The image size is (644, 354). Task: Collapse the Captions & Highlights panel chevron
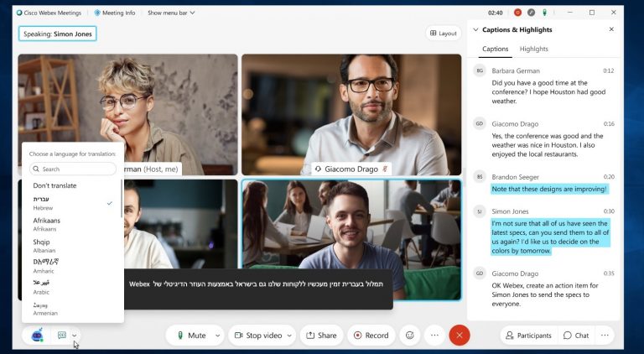click(475, 29)
